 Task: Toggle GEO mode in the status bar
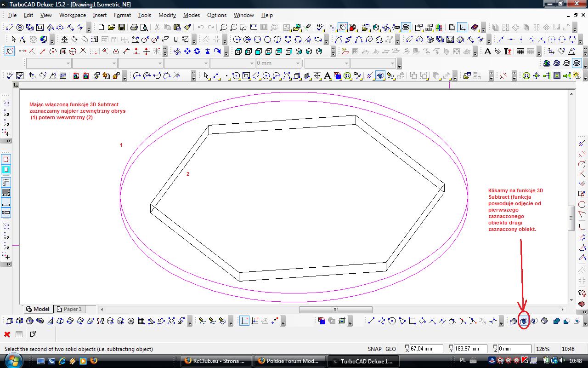tap(390, 349)
